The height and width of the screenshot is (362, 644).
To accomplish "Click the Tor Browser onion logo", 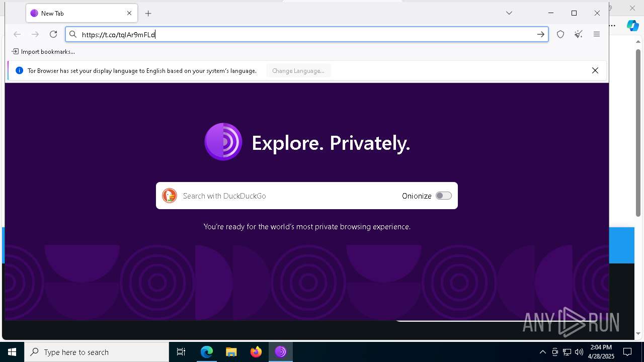I will [x=223, y=142].
